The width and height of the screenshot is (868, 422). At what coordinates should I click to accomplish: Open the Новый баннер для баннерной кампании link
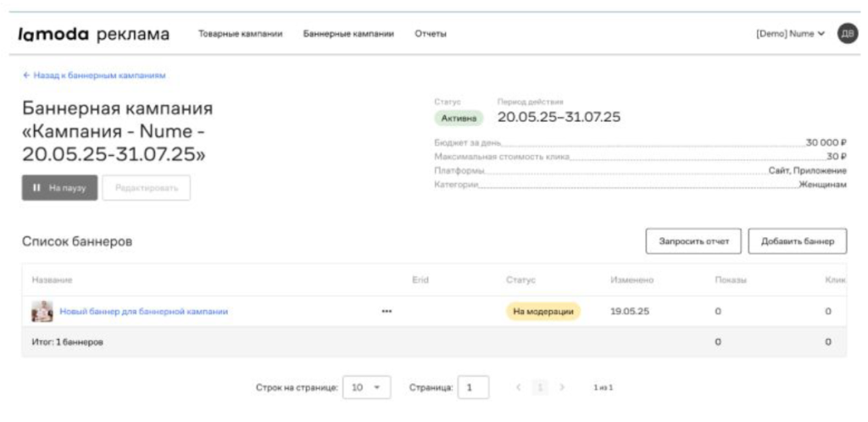pyautogui.click(x=143, y=311)
